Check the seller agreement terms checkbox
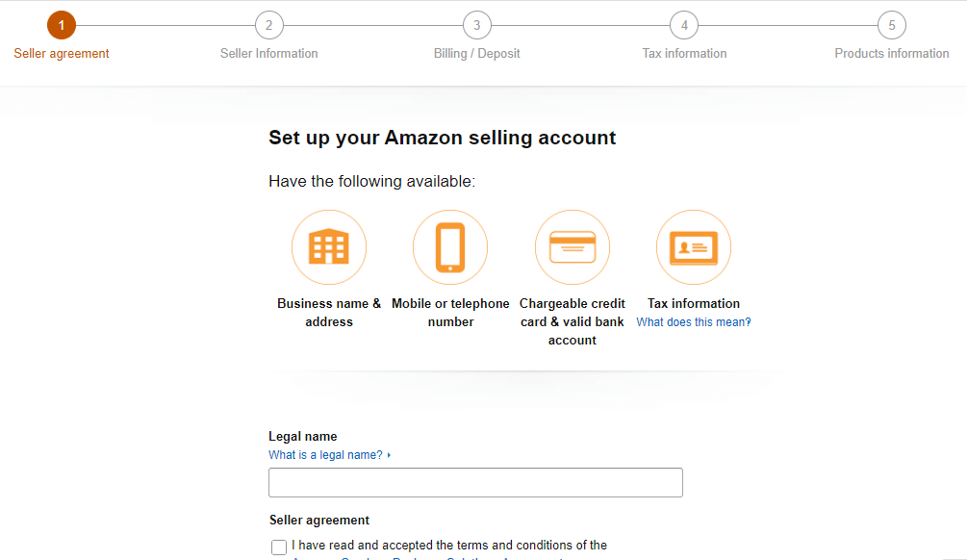 pyautogui.click(x=279, y=547)
